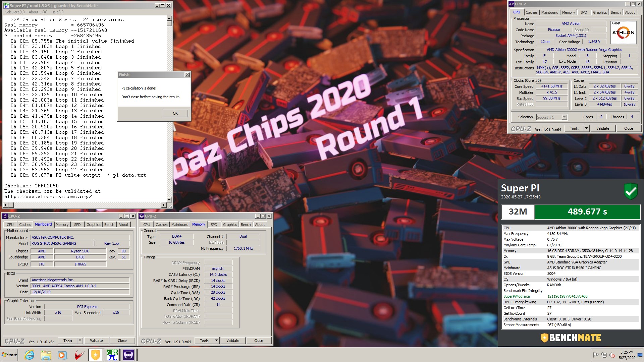Image resolution: width=644 pixels, height=362 pixels.
Task: Open About tab in CPU-Z Memory window
Action: coord(260,225)
